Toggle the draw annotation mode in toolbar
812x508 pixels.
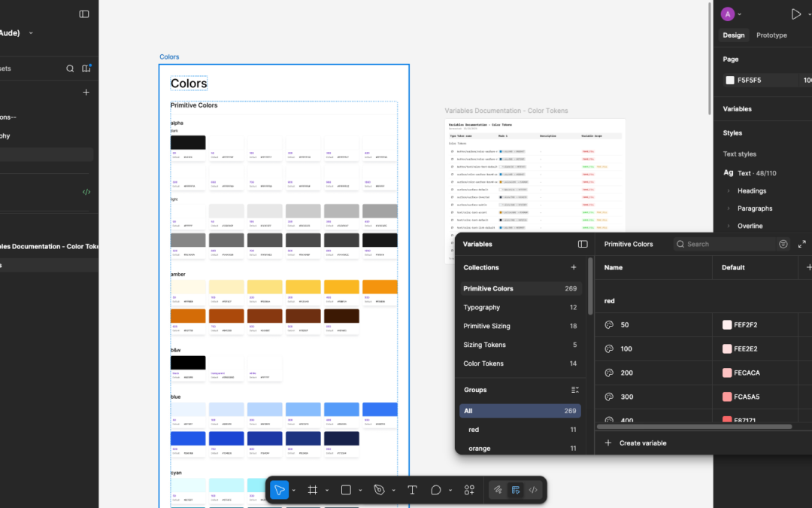(498, 489)
